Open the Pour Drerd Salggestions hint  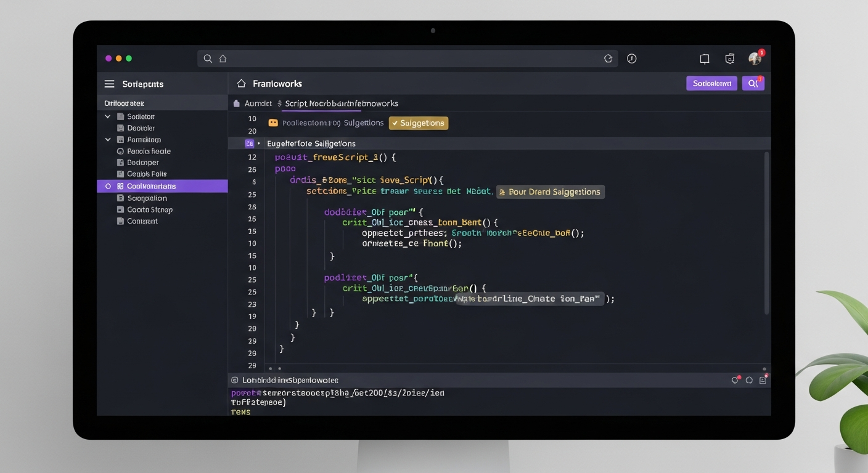point(549,192)
